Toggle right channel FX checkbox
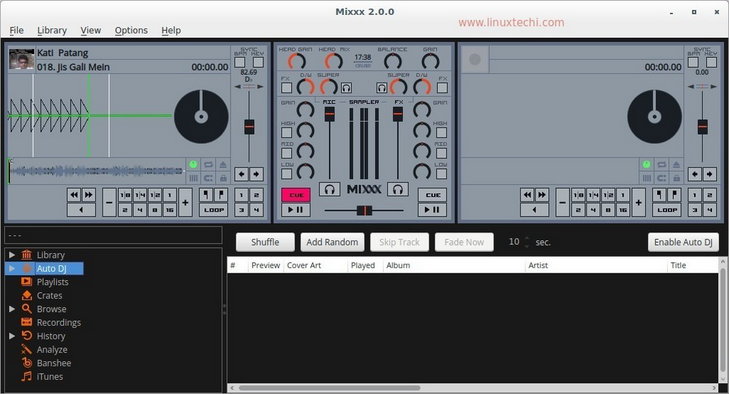Viewport: 729px width, 394px height. [x=442, y=87]
